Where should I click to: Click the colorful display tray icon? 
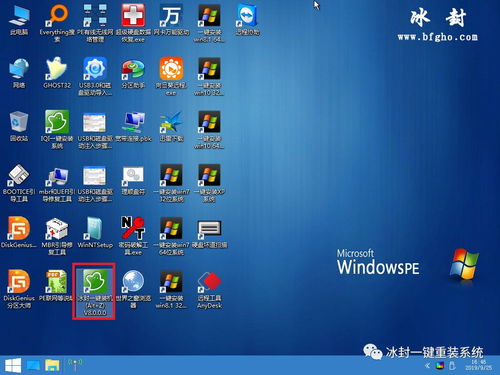click(440, 366)
